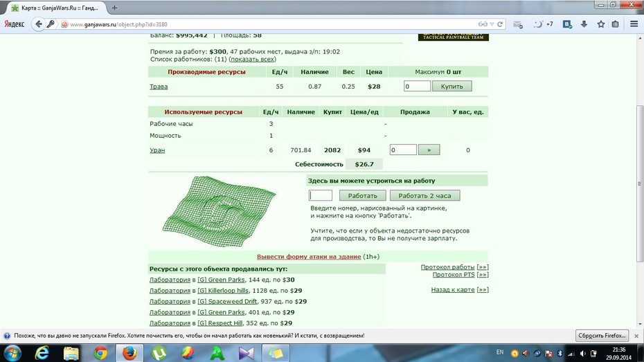Open the address bar history dropdown arrow
This screenshot has height=362, width=644.
pos(492,24)
